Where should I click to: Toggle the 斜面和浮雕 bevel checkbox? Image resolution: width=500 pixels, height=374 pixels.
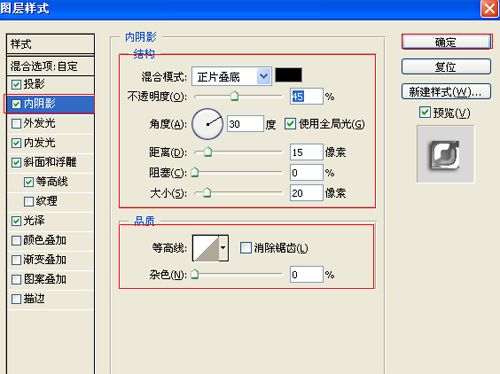(16, 163)
